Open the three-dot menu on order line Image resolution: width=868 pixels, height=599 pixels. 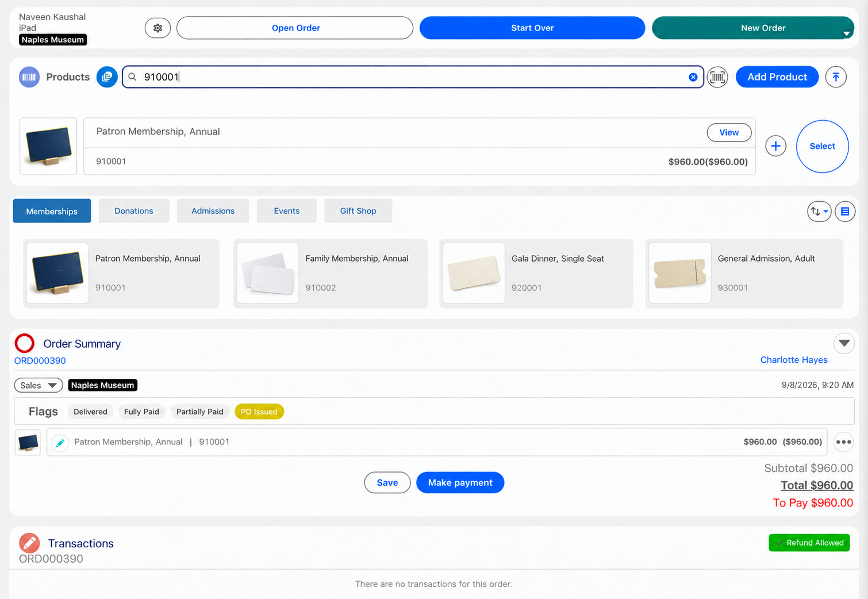(x=843, y=442)
